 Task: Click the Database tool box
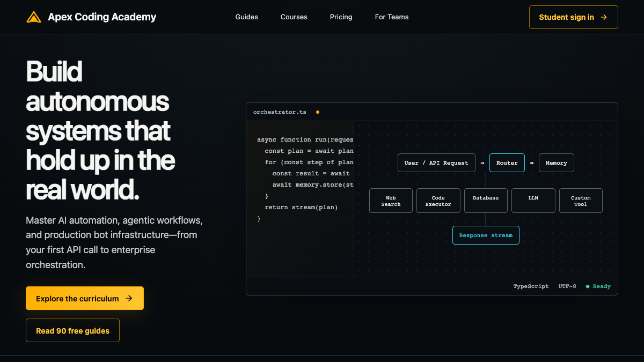(486, 201)
